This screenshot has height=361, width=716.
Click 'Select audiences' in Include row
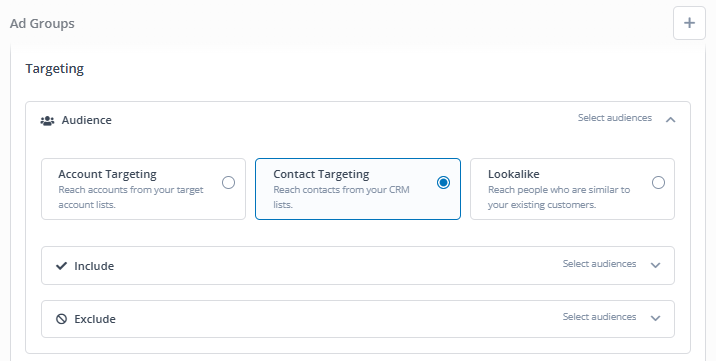tap(599, 264)
